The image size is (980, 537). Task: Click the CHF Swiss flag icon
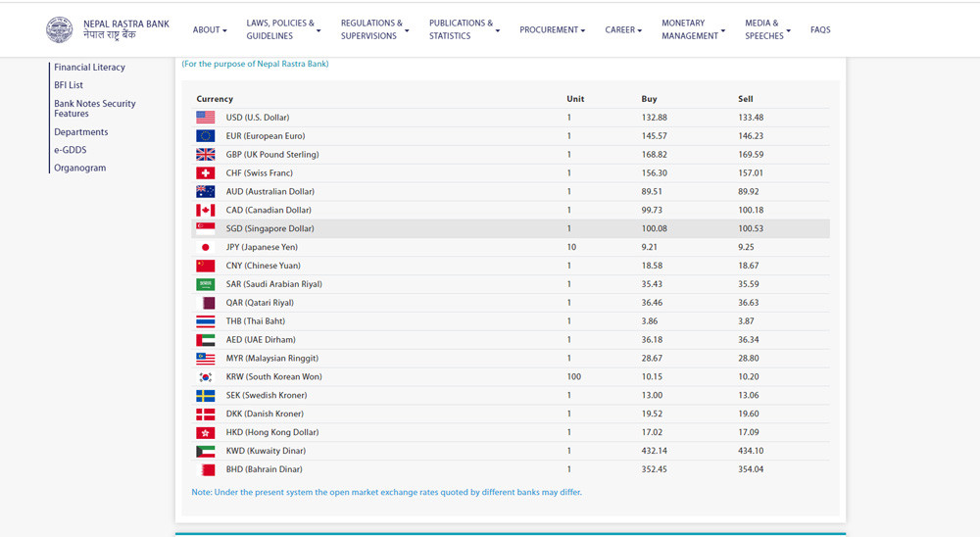(x=205, y=173)
